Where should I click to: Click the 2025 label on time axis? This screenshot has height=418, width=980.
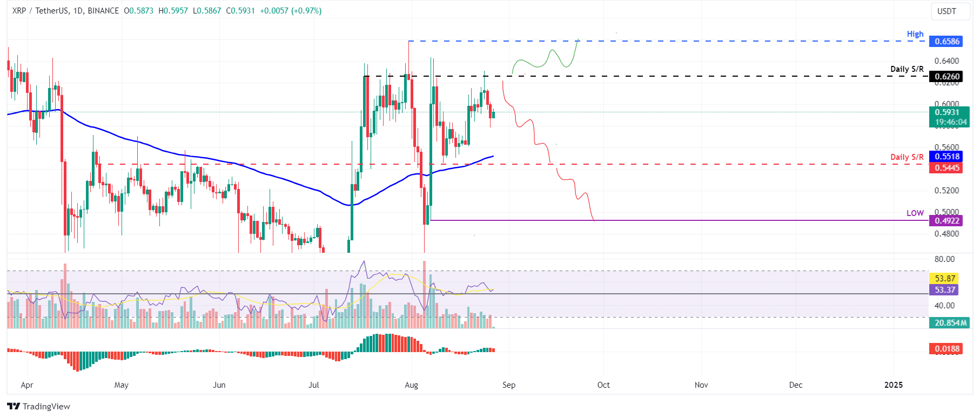click(x=894, y=385)
